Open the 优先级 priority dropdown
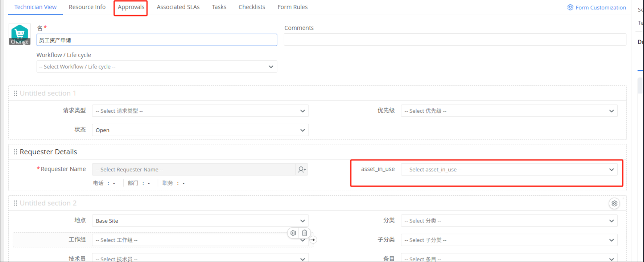Viewport: 644px width, 262px height. 509,111
